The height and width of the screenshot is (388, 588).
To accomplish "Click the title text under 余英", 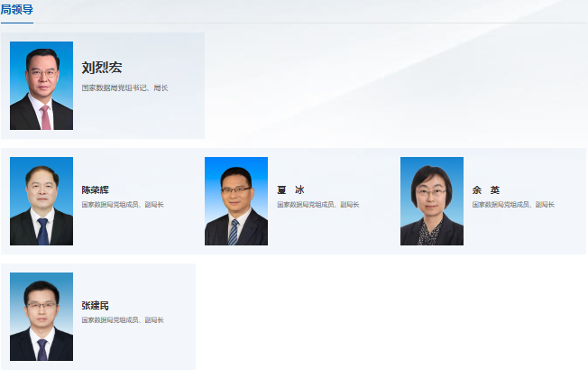I will pos(513,205).
